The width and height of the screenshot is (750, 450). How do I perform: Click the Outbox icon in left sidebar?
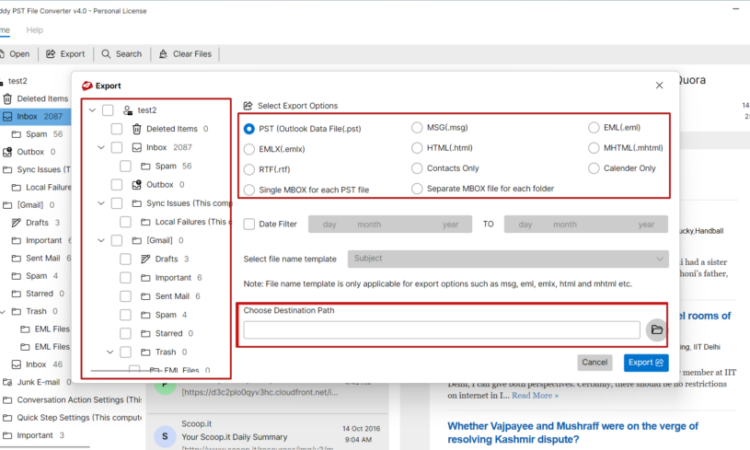(8, 152)
